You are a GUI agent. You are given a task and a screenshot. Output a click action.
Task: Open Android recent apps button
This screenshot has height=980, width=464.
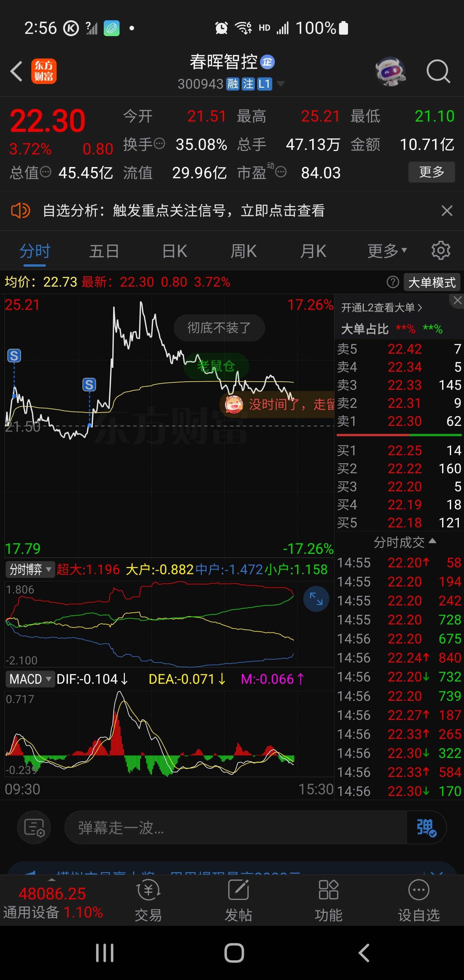[x=105, y=953]
